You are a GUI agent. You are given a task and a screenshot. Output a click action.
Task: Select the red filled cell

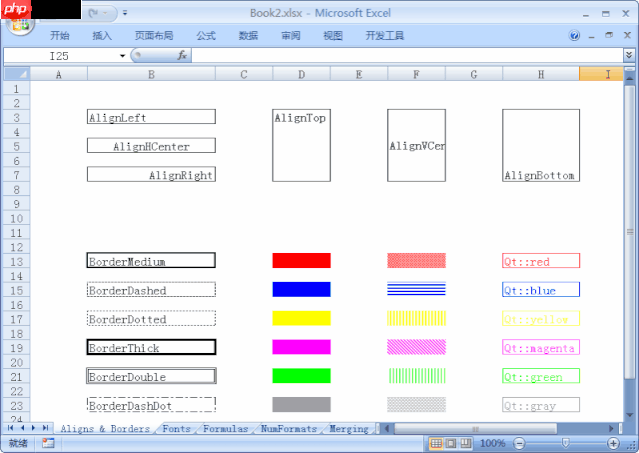click(x=302, y=261)
